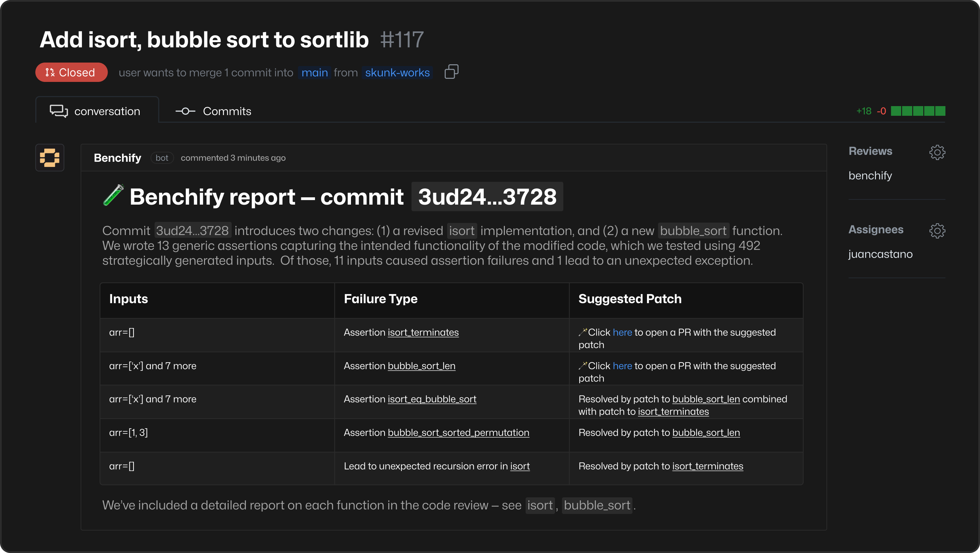Click the green diff stat squares

pyautogui.click(x=918, y=111)
